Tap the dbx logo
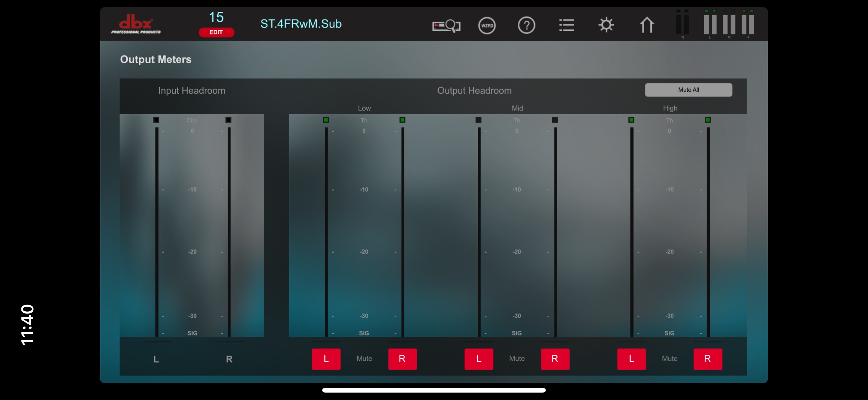 tap(136, 24)
